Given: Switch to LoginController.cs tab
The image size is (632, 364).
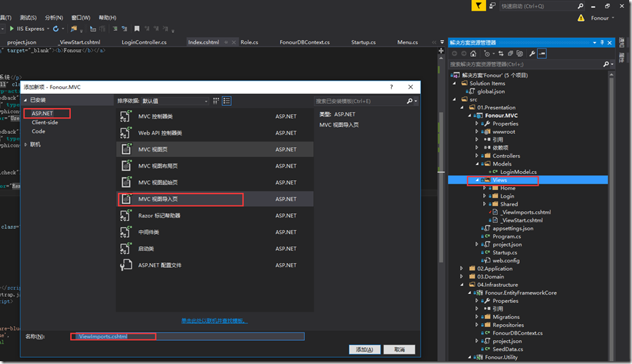Looking at the screenshot, I should point(144,42).
